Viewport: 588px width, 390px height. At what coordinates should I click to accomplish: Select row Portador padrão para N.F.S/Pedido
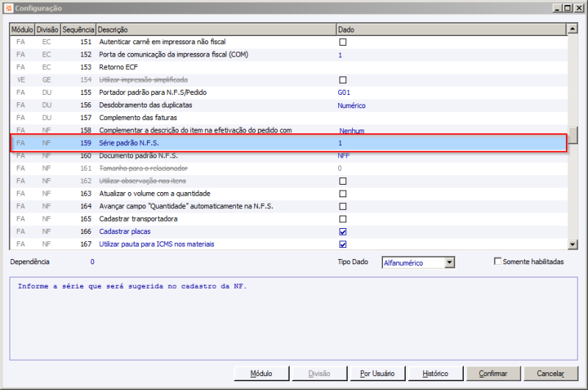(x=288, y=93)
